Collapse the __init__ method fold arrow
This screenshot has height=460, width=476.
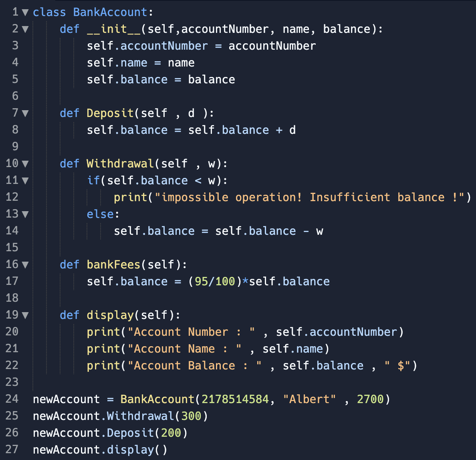pos(25,29)
